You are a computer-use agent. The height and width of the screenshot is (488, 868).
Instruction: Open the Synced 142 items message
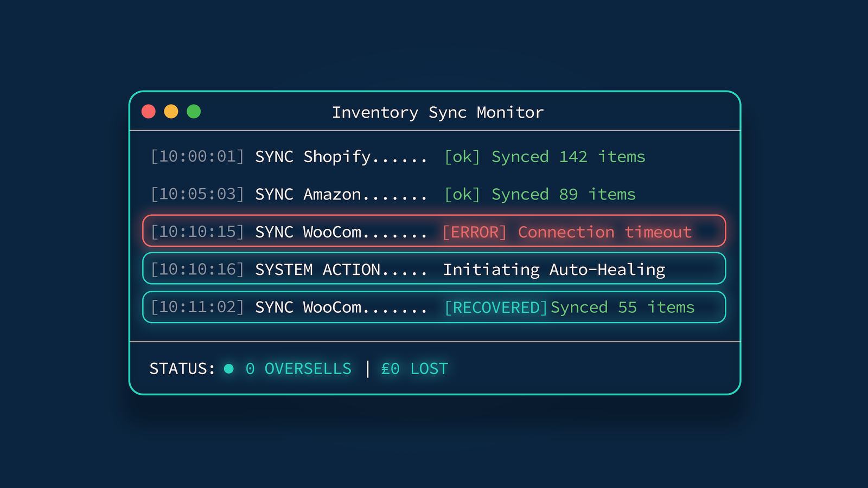(568, 157)
